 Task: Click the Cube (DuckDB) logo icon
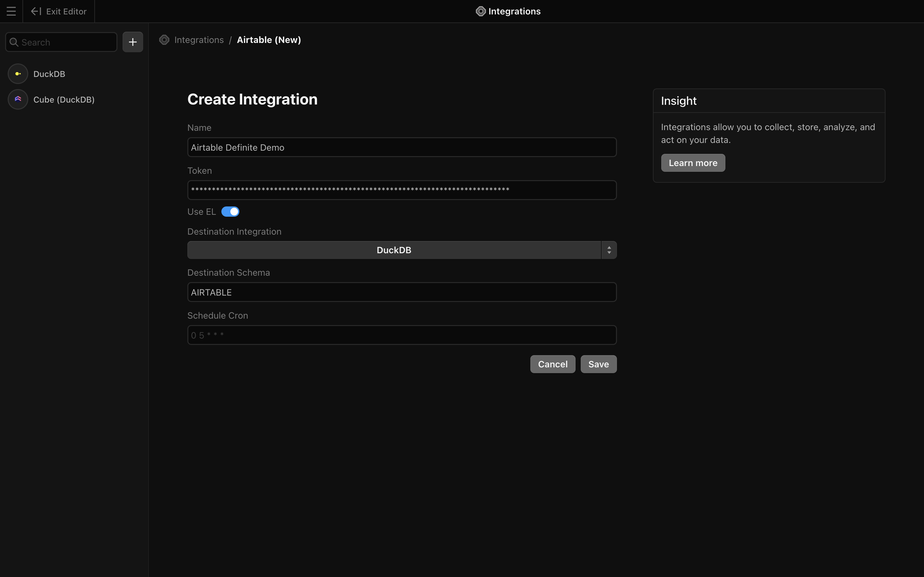[18, 100]
